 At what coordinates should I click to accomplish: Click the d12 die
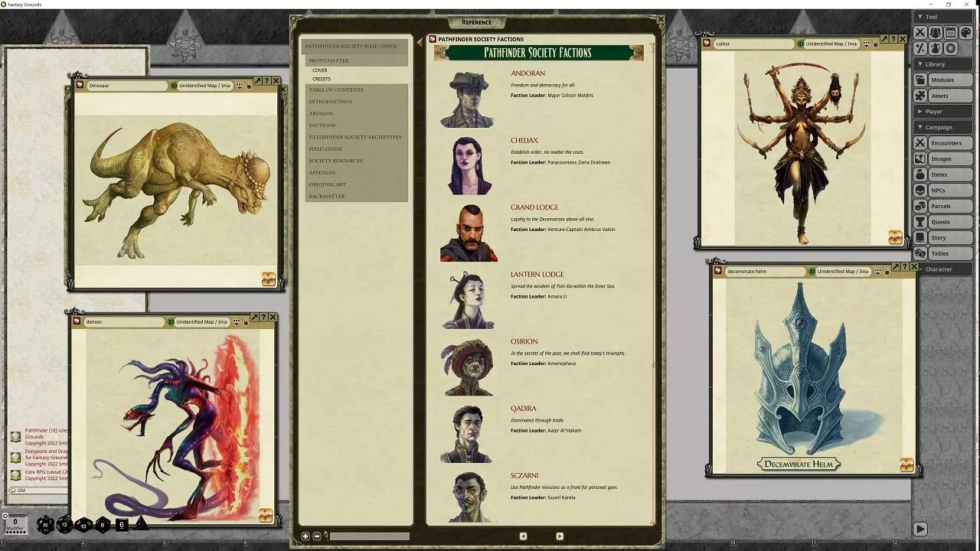click(65, 525)
